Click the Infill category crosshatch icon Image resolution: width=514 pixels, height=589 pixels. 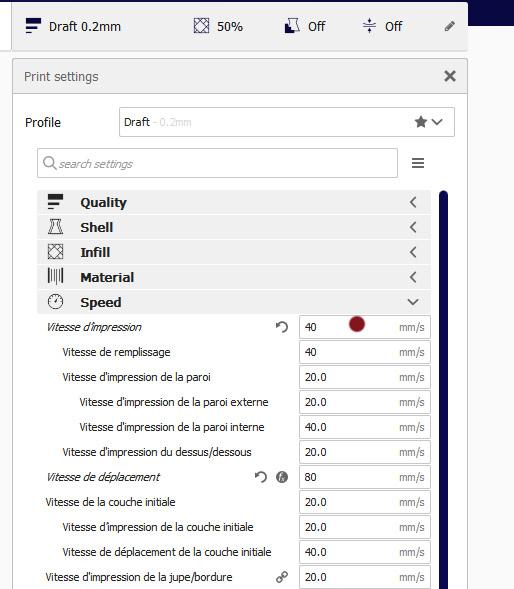pos(55,252)
